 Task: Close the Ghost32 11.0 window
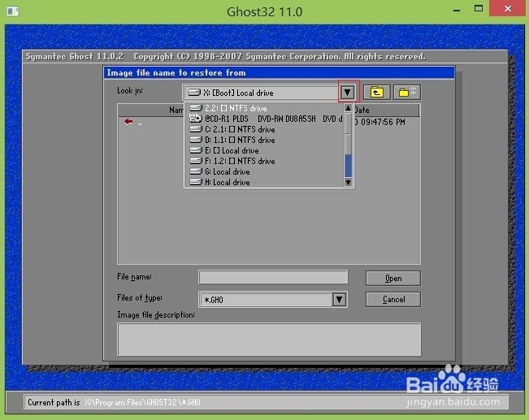point(508,8)
